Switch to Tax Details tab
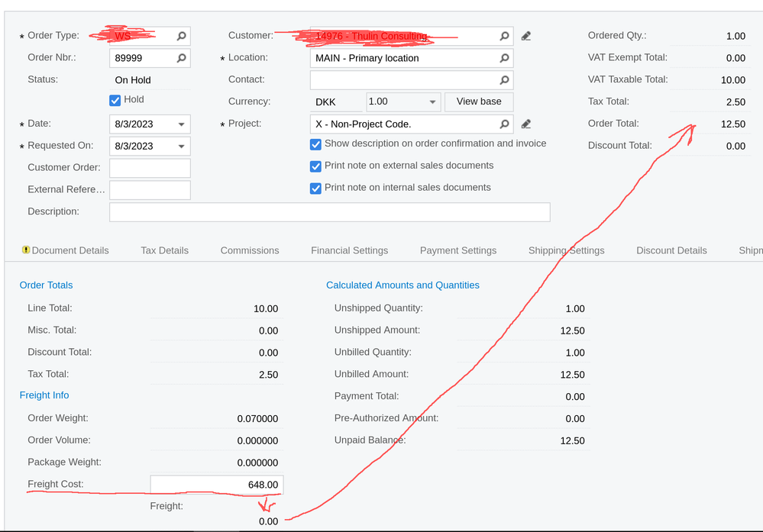Image resolution: width=763 pixels, height=532 pixels. coord(164,250)
